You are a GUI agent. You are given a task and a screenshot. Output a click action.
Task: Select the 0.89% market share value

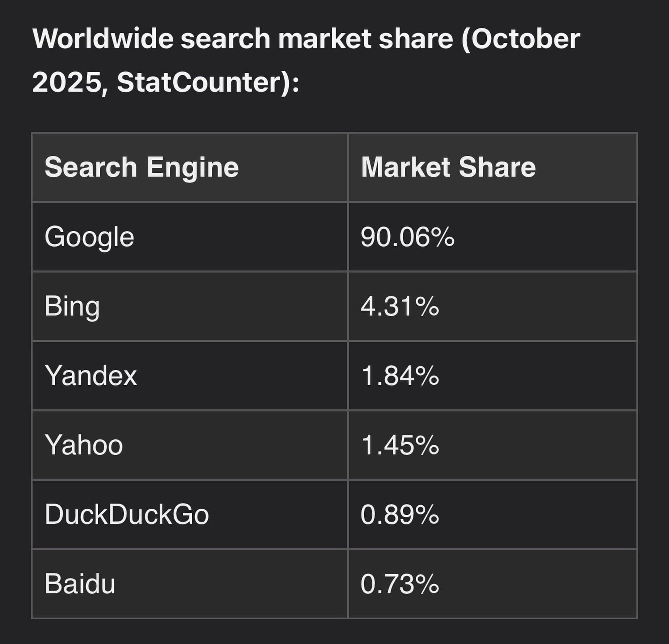pos(400,514)
